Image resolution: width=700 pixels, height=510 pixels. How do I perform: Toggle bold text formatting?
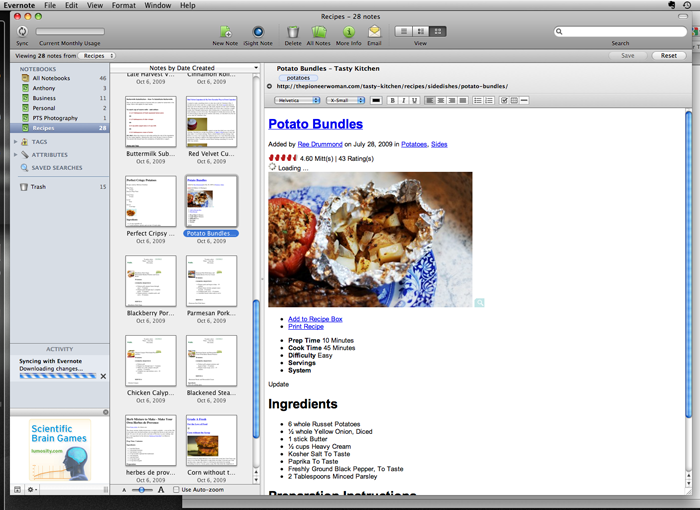click(392, 100)
